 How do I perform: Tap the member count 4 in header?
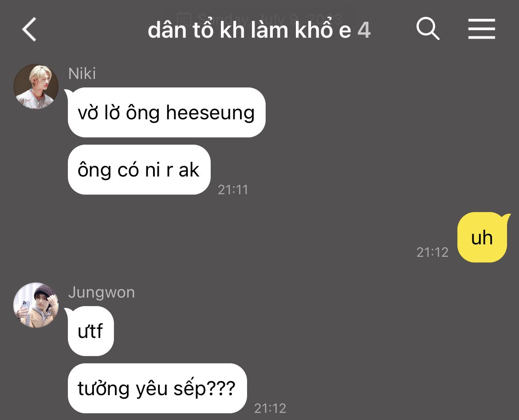coord(364,30)
